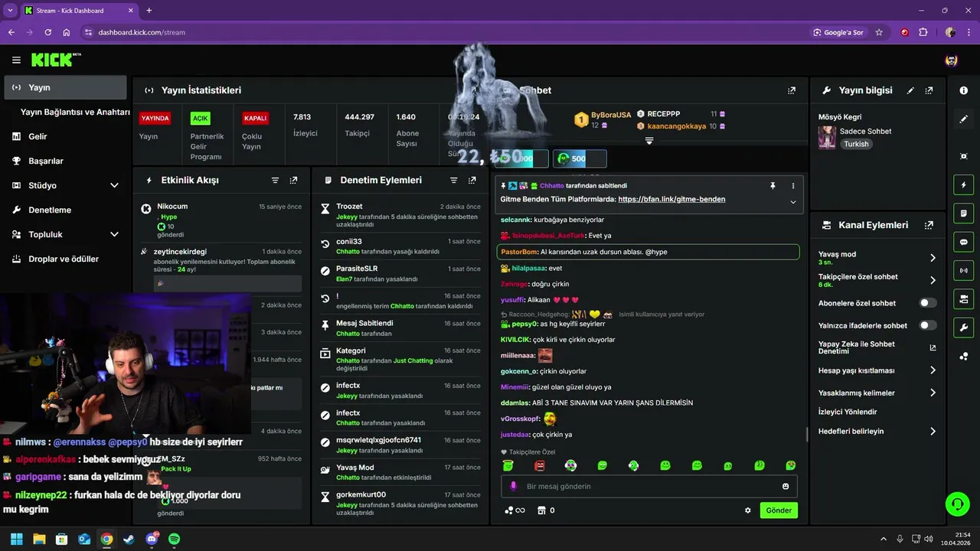Click the chat bubble icon in the right rail
This screenshot has height=551, width=980.
pyautogui.click(x=963, y=242)
